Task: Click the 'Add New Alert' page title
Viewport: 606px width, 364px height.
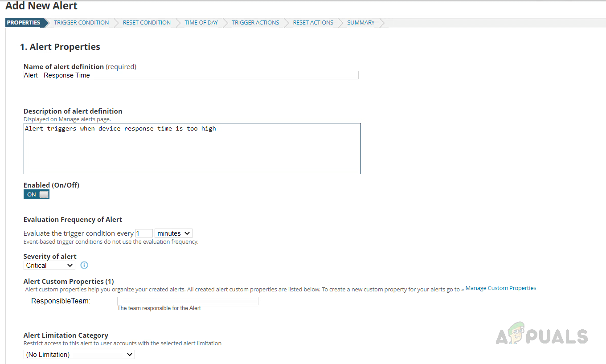Action: [x=41, y=6]
